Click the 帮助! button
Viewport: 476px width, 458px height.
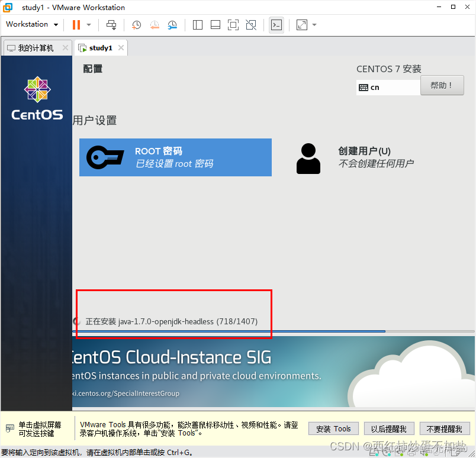point(442,85)
